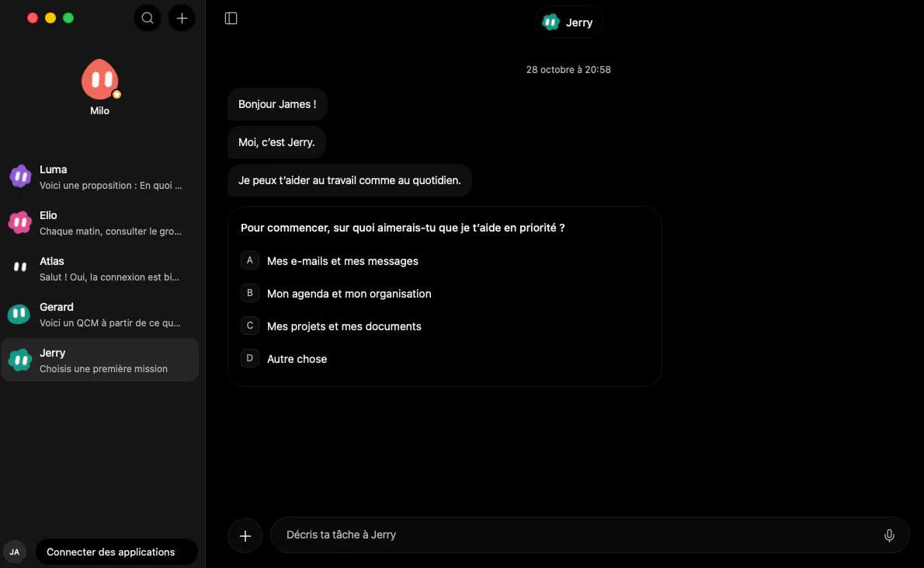Choose option D: Autre chose
Viewport: 924px width, 568px height.
point(444,359)
